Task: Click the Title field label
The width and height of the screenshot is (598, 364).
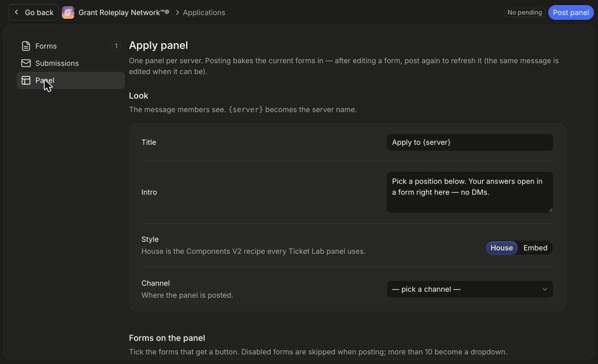Action: tap(149, 142)
